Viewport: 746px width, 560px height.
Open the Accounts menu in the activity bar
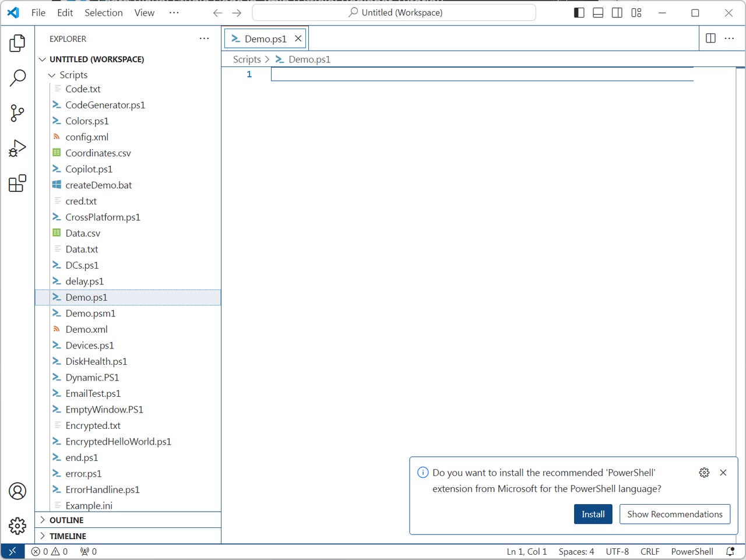coord(18,491)
